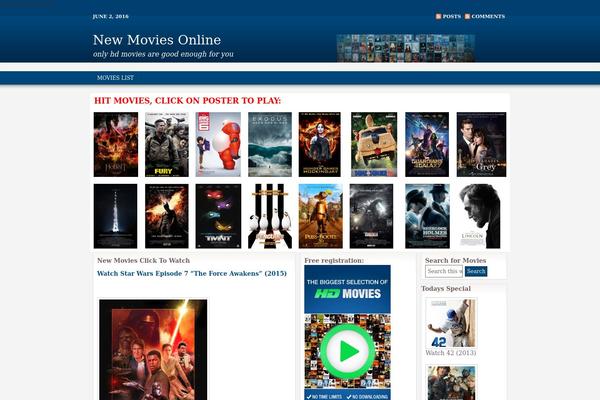
Task: Click the Posts RSS feed icon
Action: tap(439, 16)
